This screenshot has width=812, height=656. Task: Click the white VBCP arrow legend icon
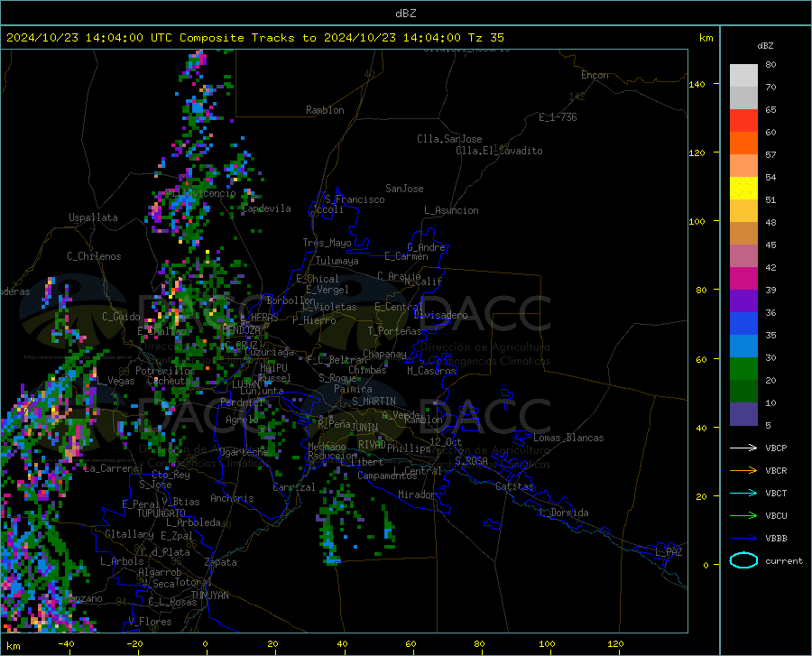pyautogui.click(x=743, y=448)
